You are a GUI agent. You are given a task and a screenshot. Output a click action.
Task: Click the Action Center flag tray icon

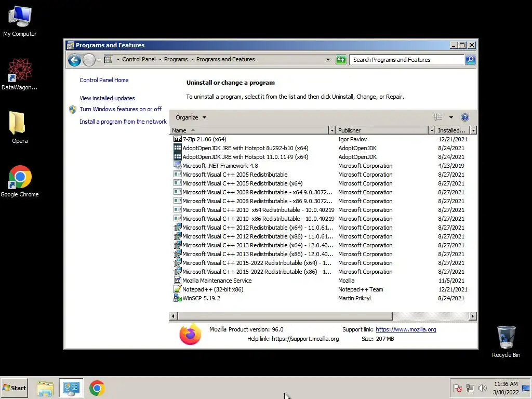pyautogui.click(x=457, y=388)
